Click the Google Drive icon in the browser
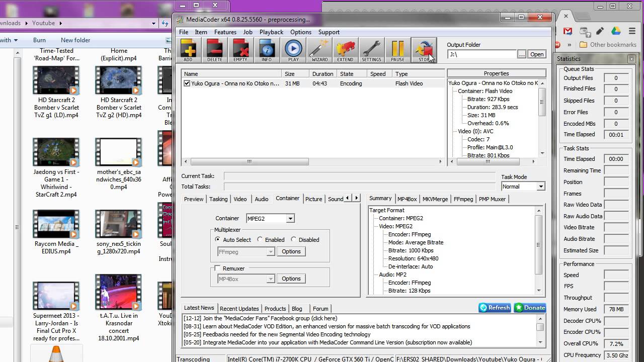The image size is (644, 362). tap(615, 31)
